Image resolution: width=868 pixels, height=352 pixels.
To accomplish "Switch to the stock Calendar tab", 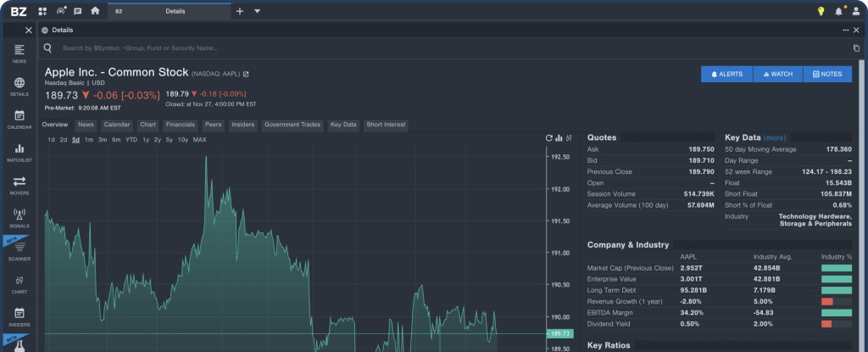I will click(x=117, y=125).
